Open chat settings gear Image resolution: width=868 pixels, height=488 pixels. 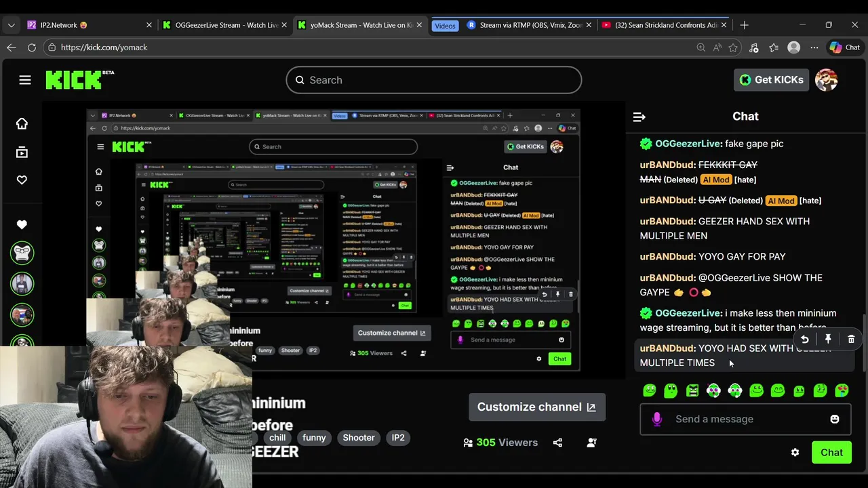tap(795, 453)
